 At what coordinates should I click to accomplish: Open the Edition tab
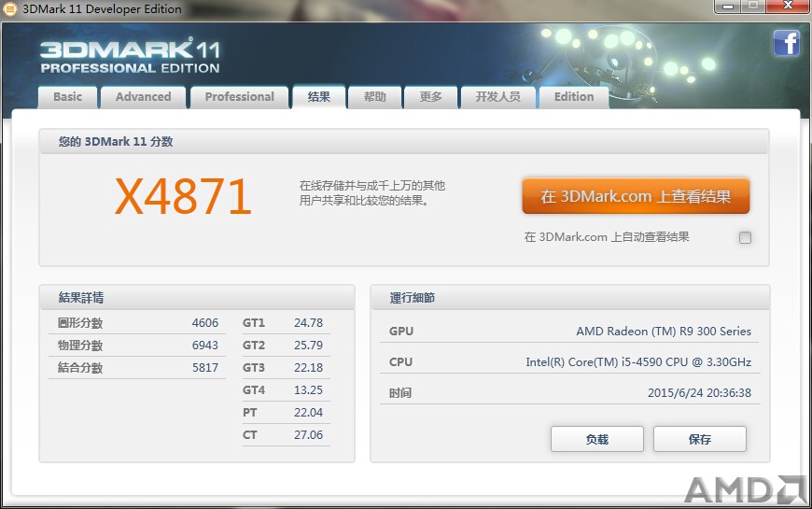coord(574,97)
